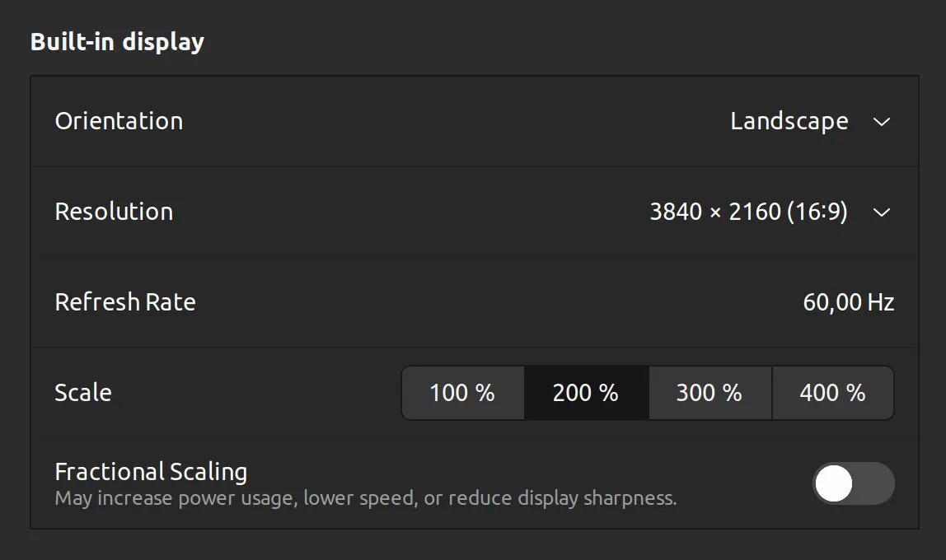Click the Scale settings row label

pos(82,393)
